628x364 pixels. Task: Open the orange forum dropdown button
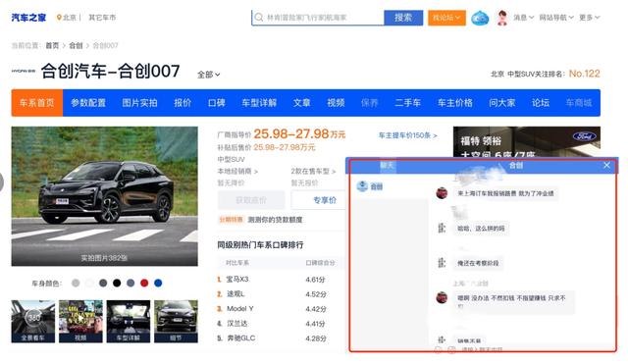click(x=446, y=18)
